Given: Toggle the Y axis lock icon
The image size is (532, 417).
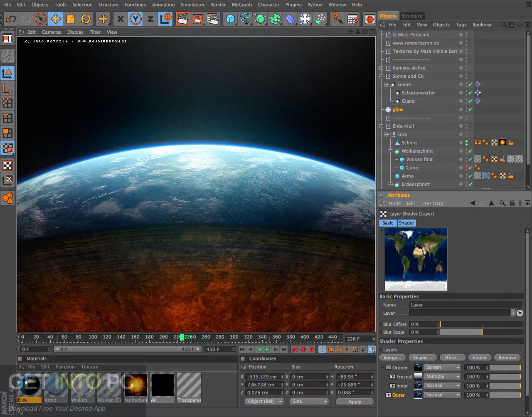Looking at the screenshot, I should tap(135, 19).
